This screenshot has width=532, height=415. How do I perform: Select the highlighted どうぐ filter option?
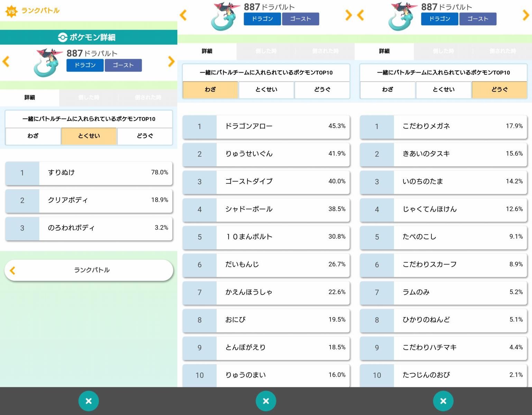(x=499, y=90)
